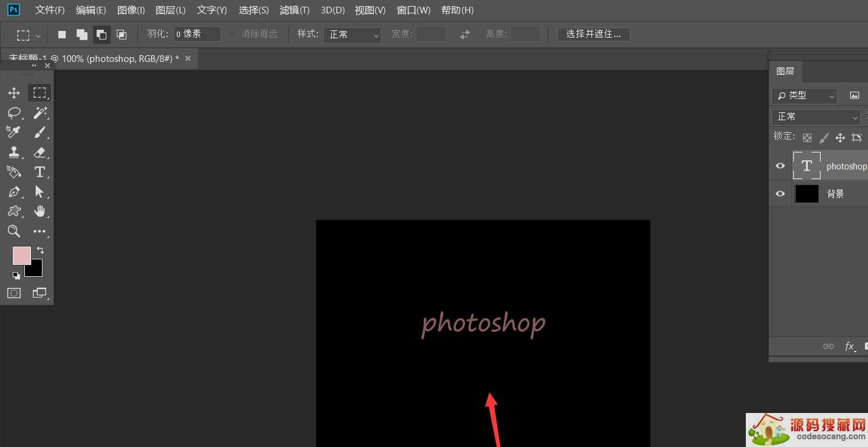Click the 选择并遮住 button

pyautogui.click(x=593, y=34)
